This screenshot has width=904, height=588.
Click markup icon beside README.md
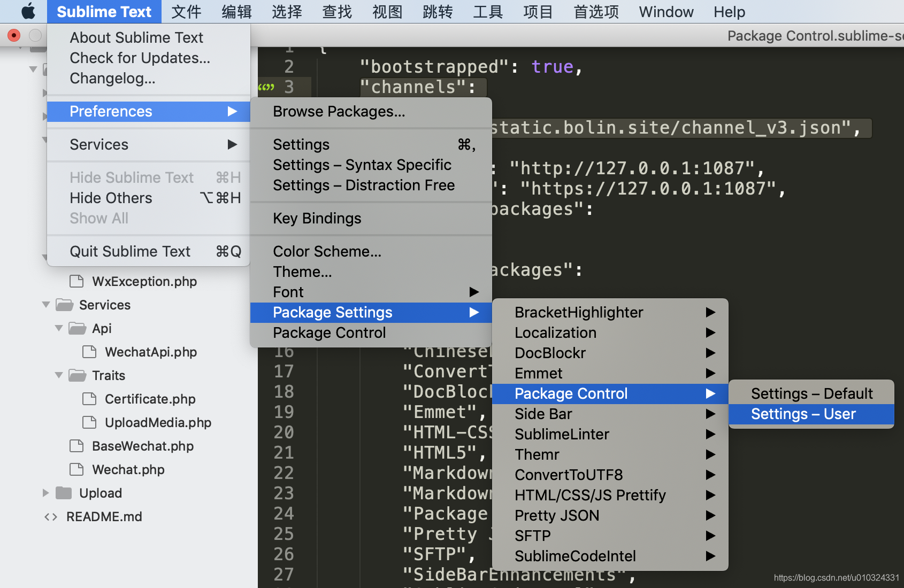pyautogui.click(x=51, y=517)
